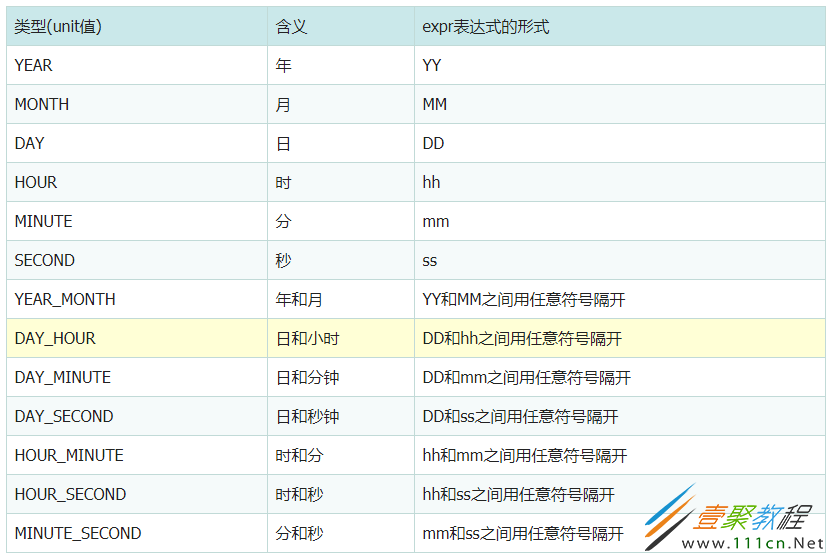828x556 pixels.
Task: Select the SECOND cell
Action: point(137,260)
